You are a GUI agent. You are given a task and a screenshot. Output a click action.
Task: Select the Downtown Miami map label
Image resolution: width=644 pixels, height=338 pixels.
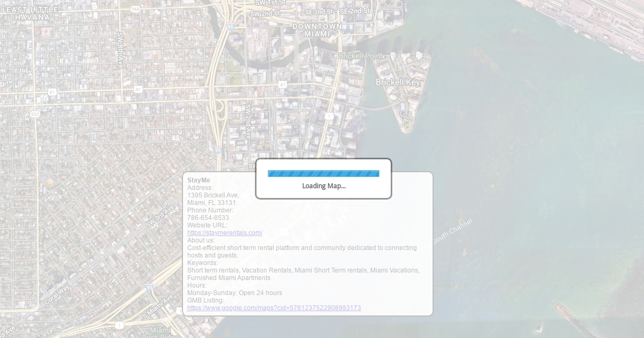[317, 30]
